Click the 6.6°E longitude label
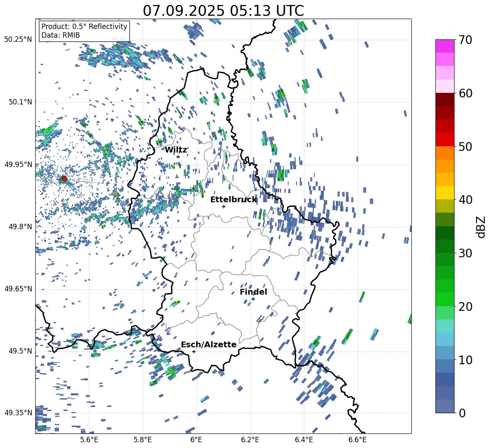The width and height of the screenshot is (491, 448). 357,440
